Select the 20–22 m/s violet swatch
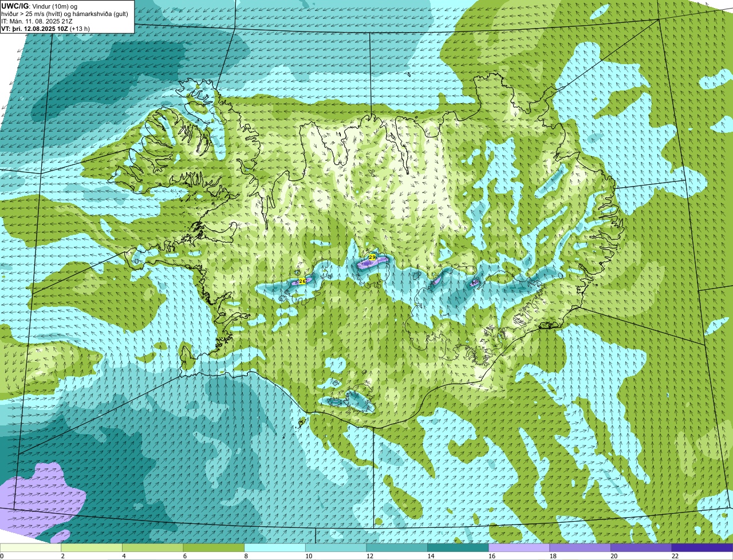Screen dimensions: 733x560 pyautogui.click(x=641, y=548)
